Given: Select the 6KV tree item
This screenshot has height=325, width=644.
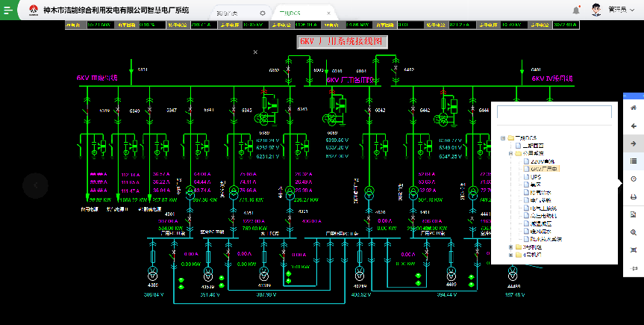Looking at the screenshot, I should click(544, 169).
